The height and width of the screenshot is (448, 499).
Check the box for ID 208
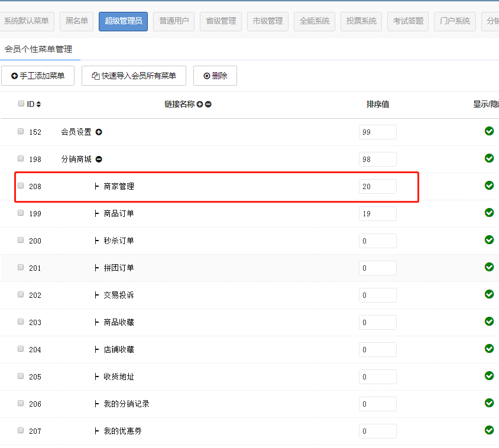pos(21,186)
